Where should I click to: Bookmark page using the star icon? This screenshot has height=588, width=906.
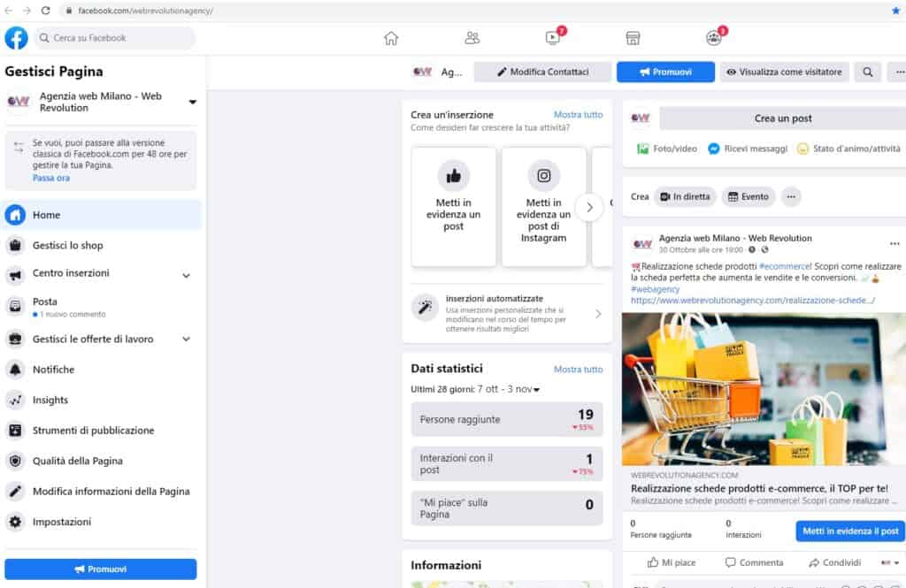tap(895, 11)
